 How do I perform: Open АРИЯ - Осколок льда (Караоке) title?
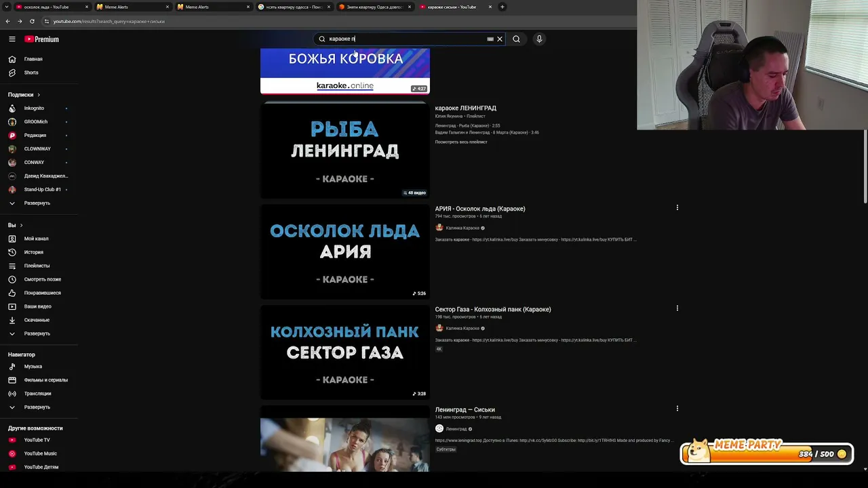click(x=480, y=209)
